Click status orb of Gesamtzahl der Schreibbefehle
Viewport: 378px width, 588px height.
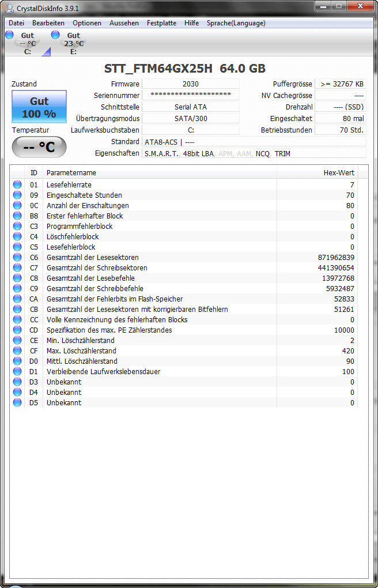[17, 288]
